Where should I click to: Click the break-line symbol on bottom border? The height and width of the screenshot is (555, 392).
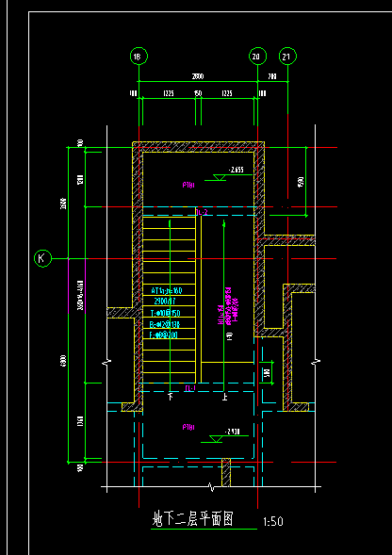coord(212,487)
